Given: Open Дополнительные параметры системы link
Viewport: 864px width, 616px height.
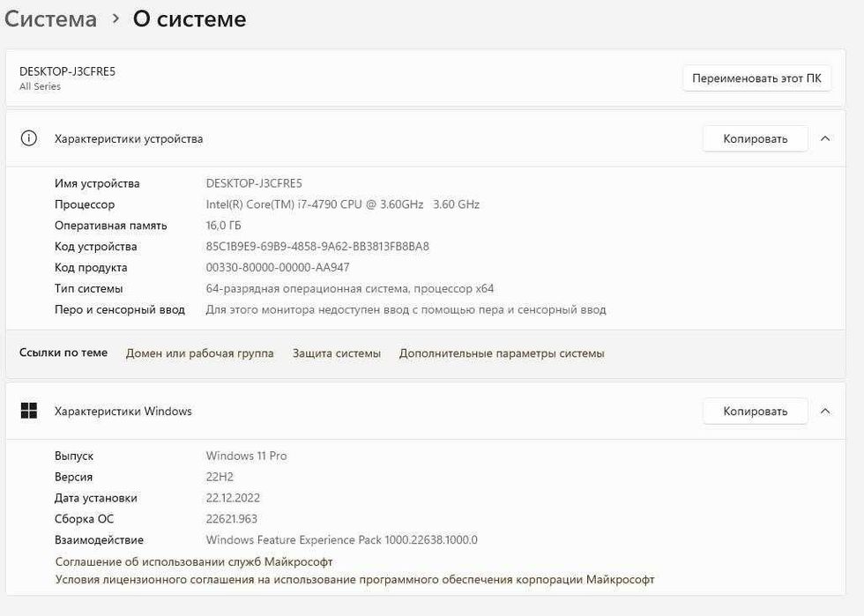Looking at the screenshot, I should [502, 353].
